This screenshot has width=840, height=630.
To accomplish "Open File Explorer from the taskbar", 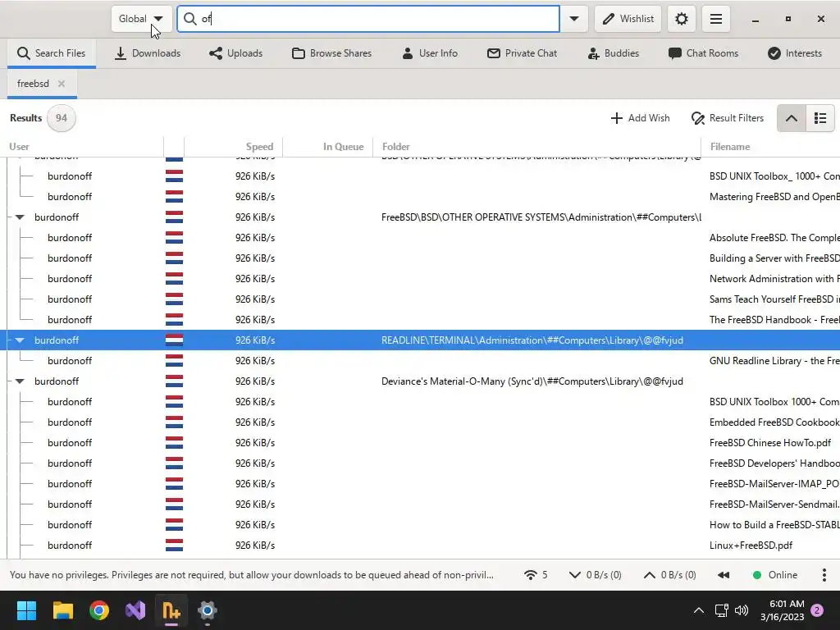I will click(x=62, y=610).
